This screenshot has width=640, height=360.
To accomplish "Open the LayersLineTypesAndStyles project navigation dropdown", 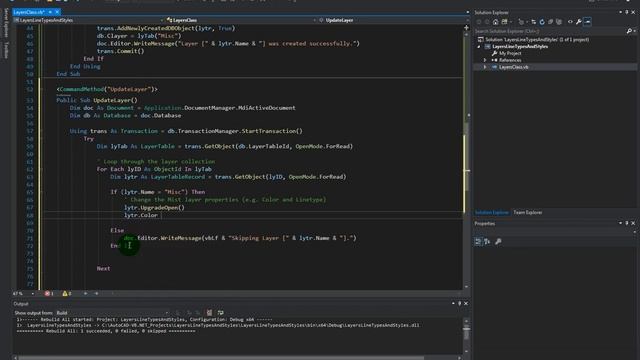I will point(88,20).
